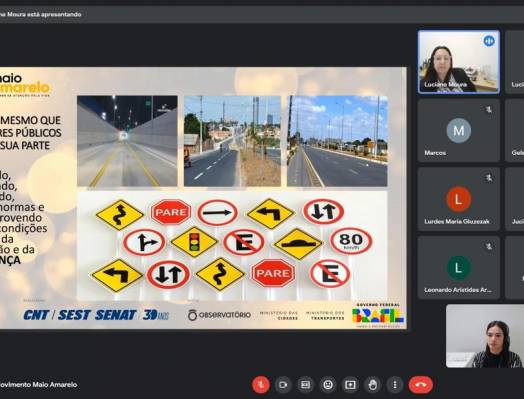Click the red leave call button
Image resolution: width=524 pixels, height=399 pixels.
[x=421, y=385]
